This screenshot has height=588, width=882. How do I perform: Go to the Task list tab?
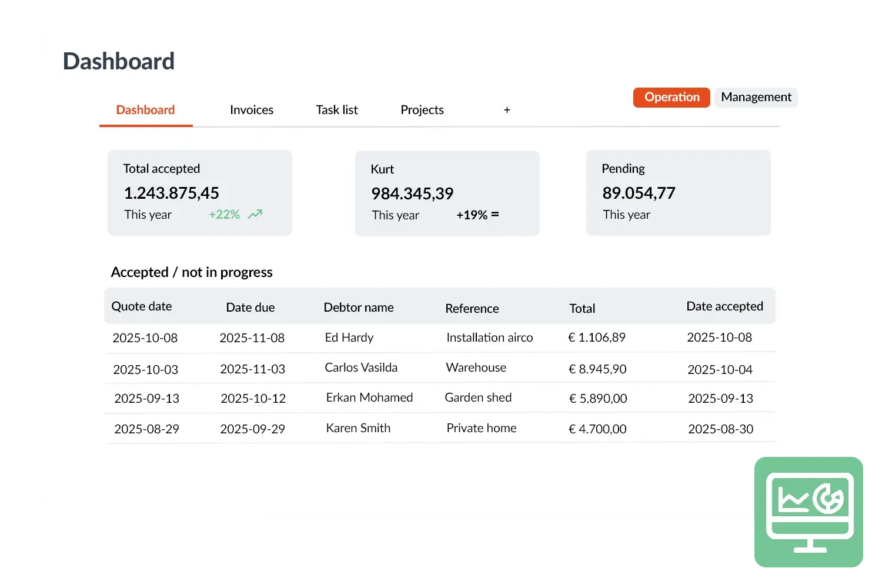coord(336,110)
